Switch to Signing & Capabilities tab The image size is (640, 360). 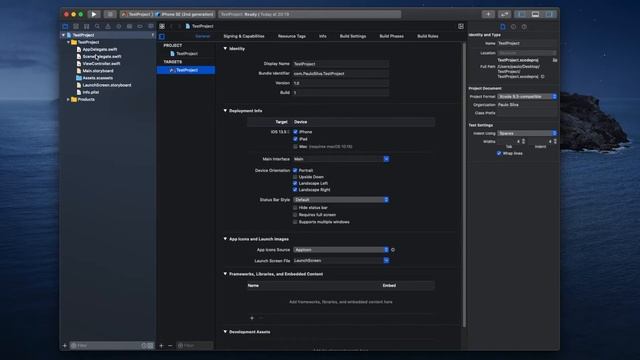(244, 36)
